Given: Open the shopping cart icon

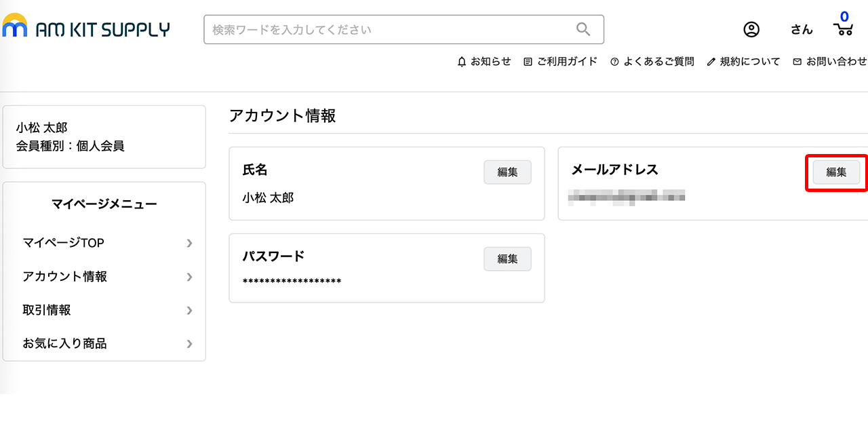Looking at the screenshot, I should coord(843,31).
